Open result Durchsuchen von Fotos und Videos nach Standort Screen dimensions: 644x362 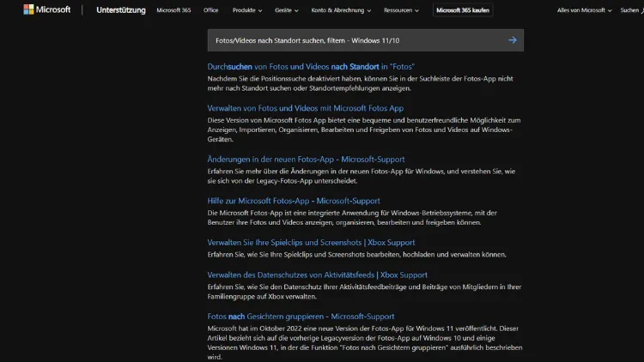[311, 67]
